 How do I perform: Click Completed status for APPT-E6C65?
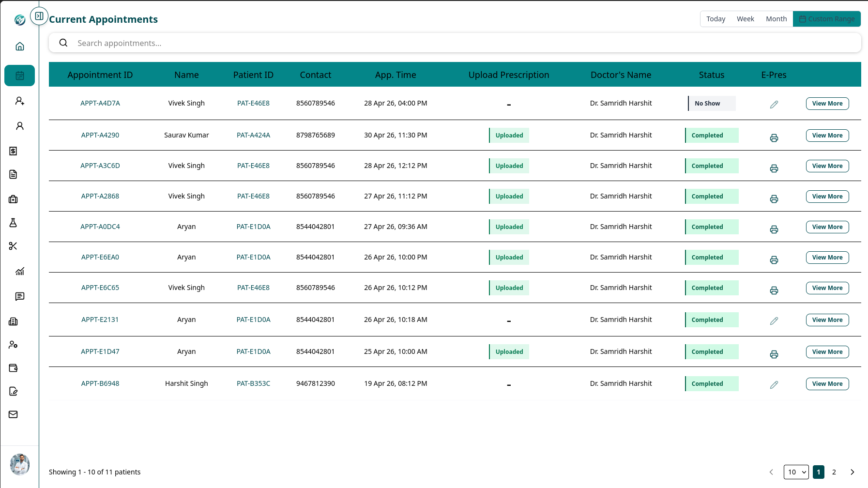(x=712, y=288)
